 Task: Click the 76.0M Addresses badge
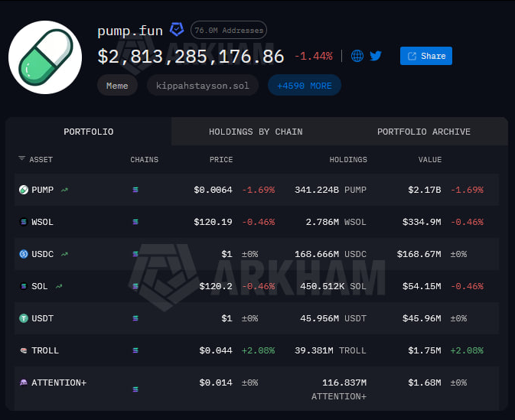[229, 30]
